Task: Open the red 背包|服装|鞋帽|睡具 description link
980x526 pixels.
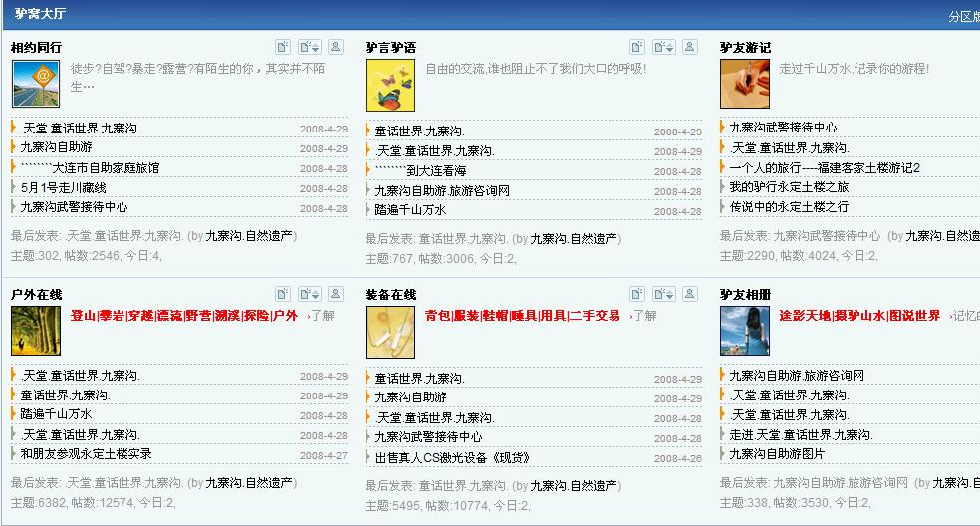Action: (x=523, y=316)
